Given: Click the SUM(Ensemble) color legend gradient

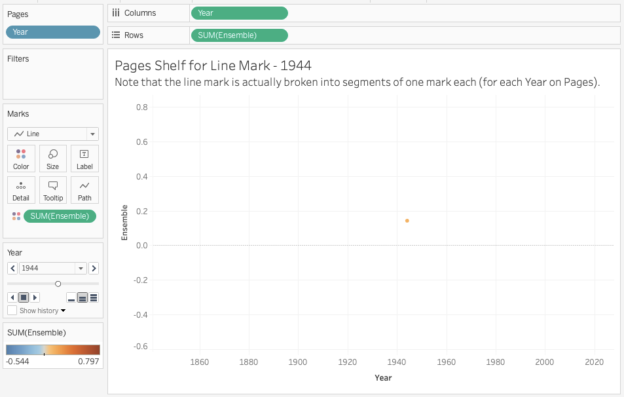Looking at the screenshot, I should point(53,350).
